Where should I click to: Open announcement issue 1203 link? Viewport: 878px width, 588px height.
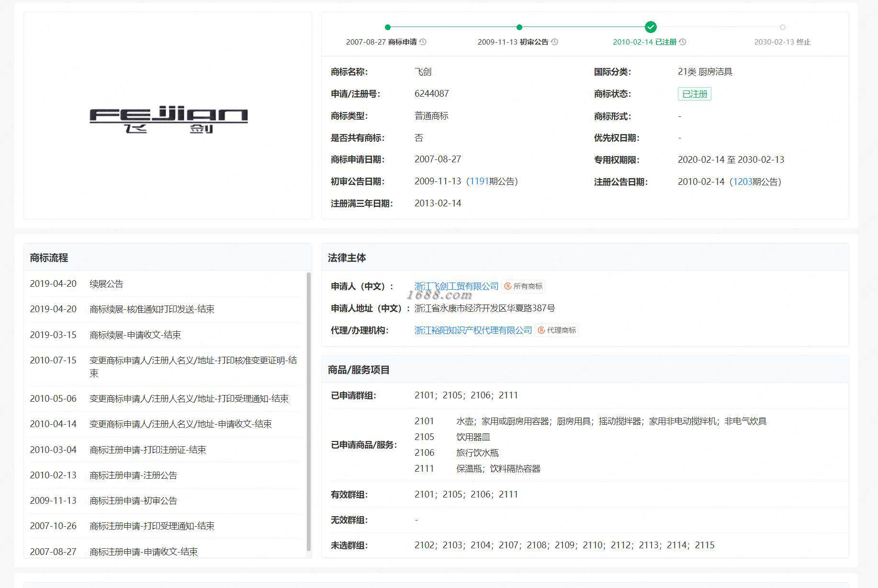pos(743,182)
